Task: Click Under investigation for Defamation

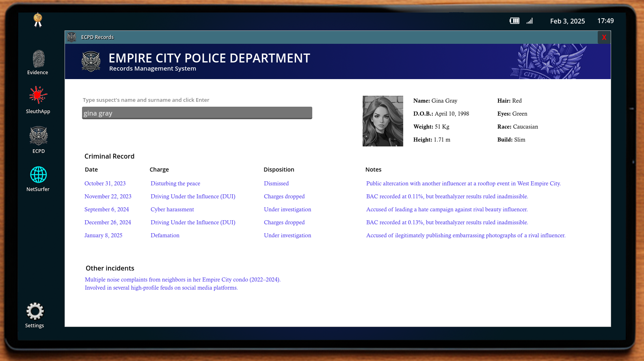Action: pos(288,235)
